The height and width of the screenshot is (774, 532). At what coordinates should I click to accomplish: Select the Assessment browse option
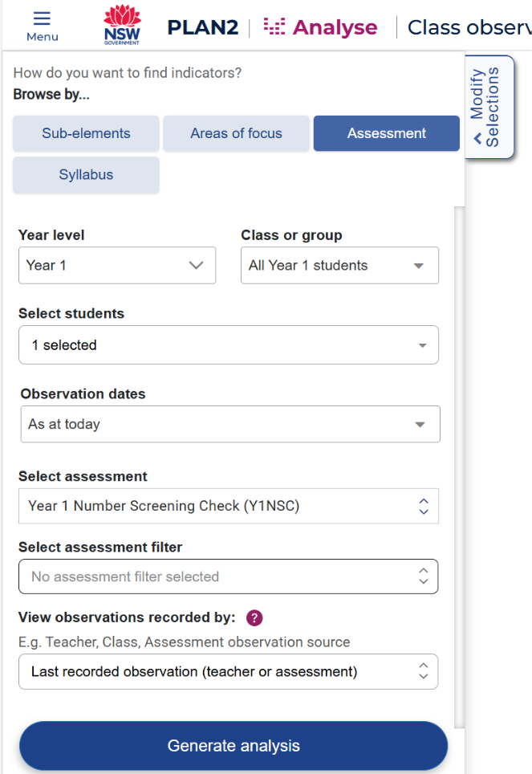(386, 134)
